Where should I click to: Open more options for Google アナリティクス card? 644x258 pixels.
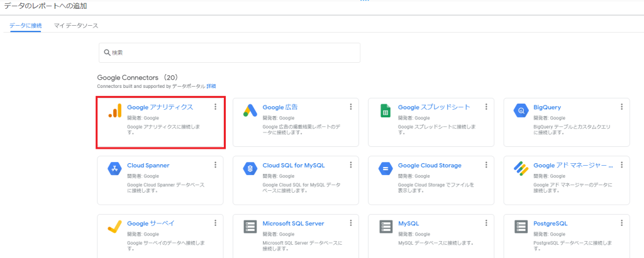pos(215,107)
